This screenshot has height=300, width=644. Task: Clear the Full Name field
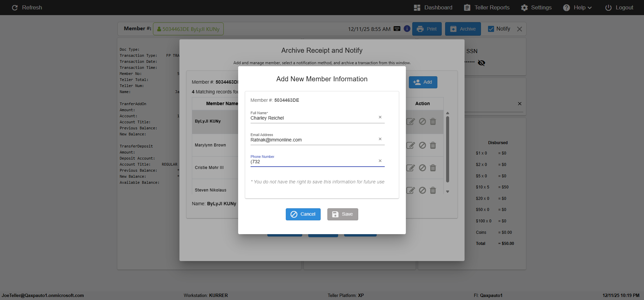pyautogui.click(x=380, y=117)
